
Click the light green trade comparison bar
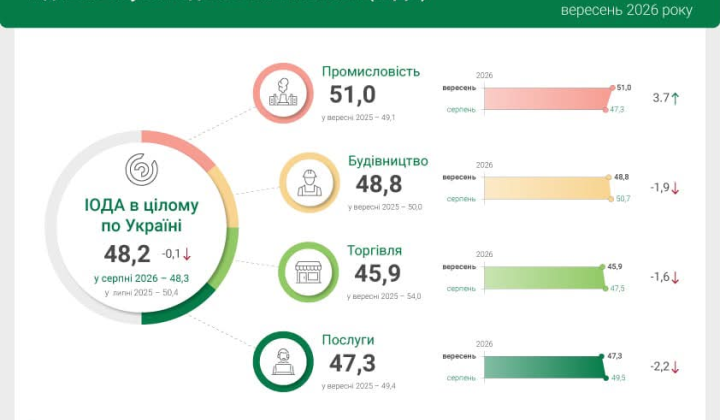[544, 278]
